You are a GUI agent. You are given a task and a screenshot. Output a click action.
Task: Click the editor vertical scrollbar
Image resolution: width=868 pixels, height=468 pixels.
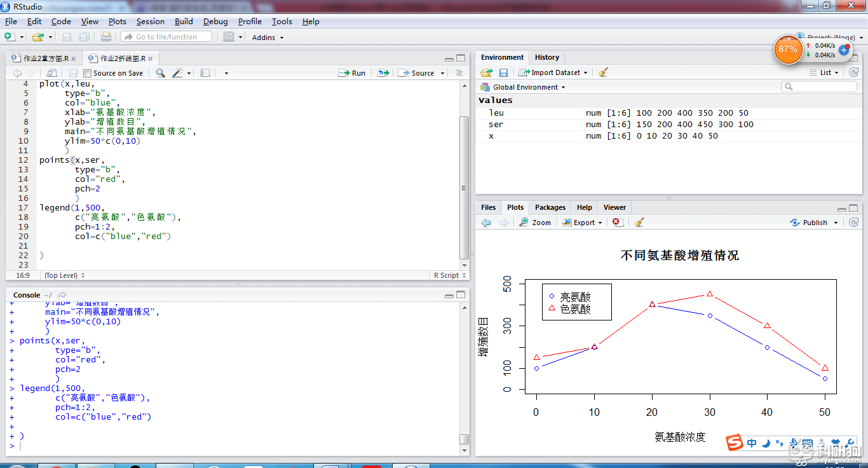465,188
